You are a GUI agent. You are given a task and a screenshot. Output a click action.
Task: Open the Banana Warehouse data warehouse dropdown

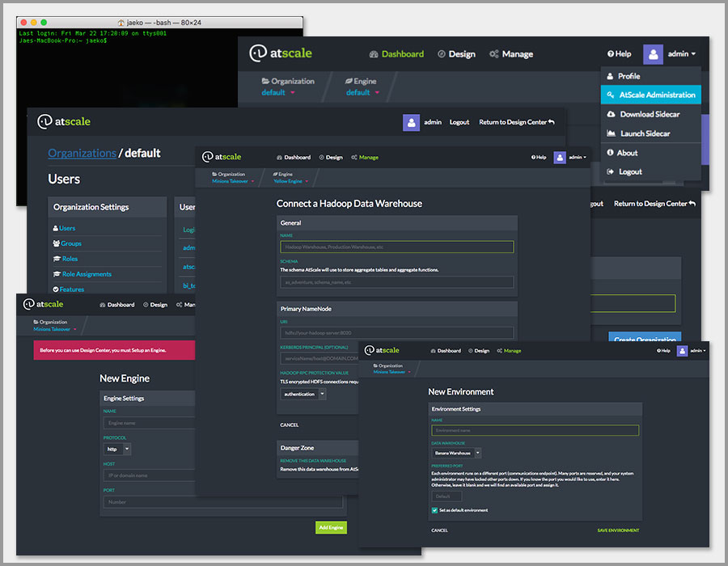point(456,454)
